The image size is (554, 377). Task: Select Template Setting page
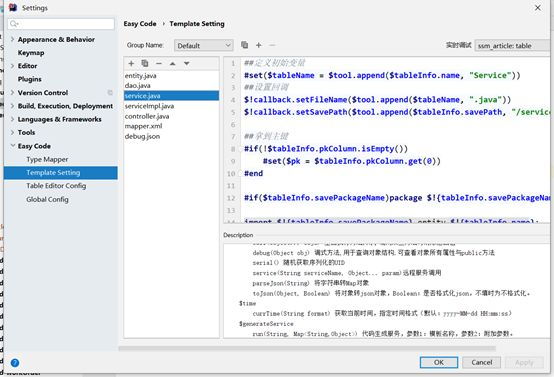click(60, 172)
